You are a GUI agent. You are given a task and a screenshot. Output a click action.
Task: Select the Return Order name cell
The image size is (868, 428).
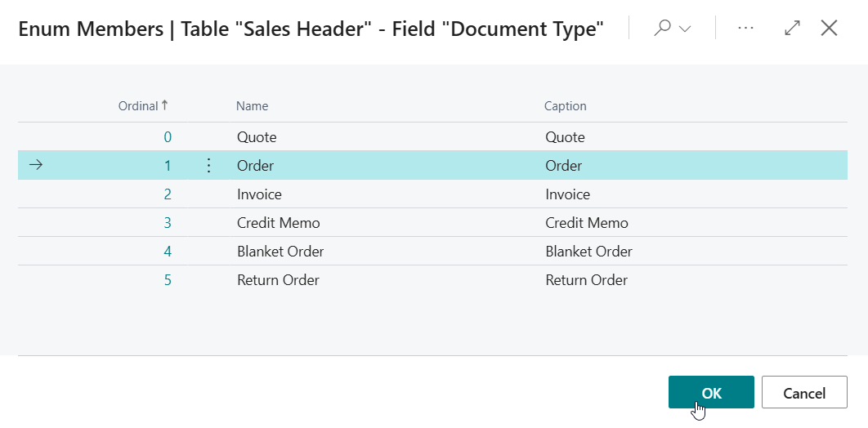tap(278, 280)
